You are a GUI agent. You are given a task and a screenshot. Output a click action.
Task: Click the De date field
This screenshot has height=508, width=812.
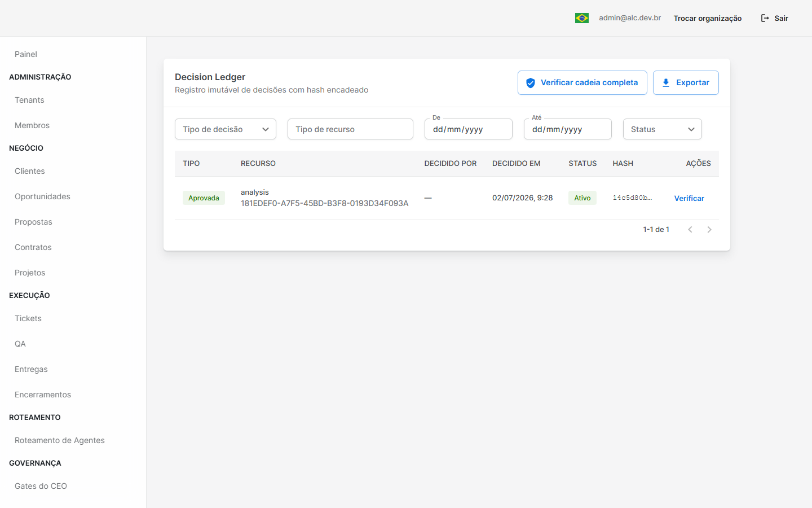click(x=469, y=129)
